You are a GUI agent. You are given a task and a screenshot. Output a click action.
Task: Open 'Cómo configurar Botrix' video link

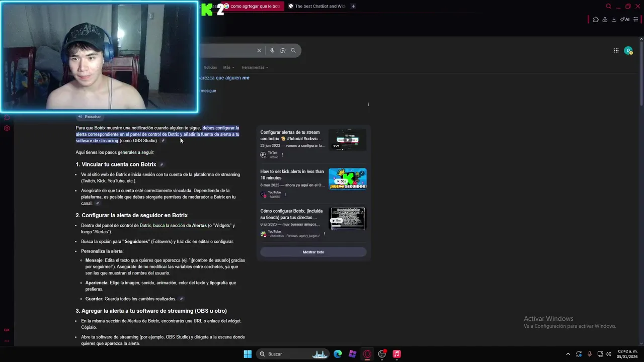click(291, 214)
